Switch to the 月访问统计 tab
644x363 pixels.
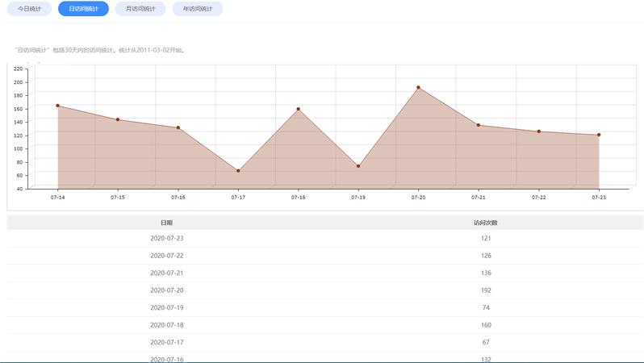140,9
